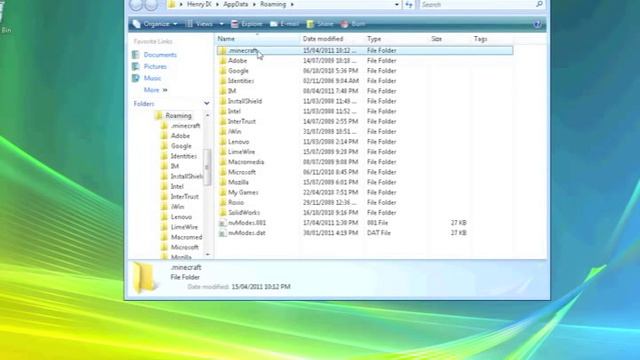
Task: Select Google in the Folders tree
Action: click(181, 146)
